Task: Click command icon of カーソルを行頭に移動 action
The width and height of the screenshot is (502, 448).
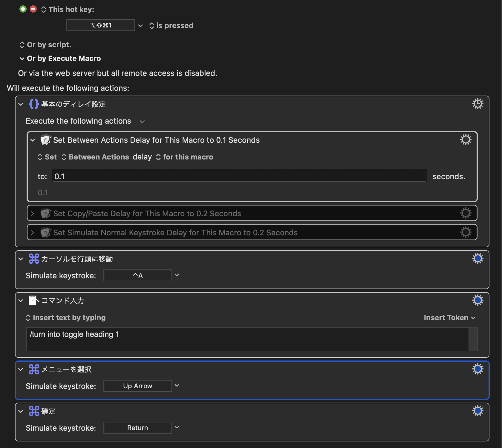Action: point(34,259)
